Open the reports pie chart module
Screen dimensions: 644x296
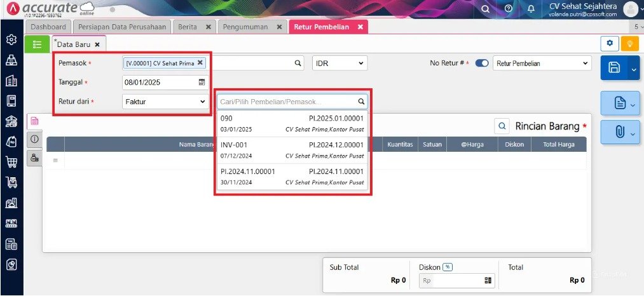coord(11,265)
